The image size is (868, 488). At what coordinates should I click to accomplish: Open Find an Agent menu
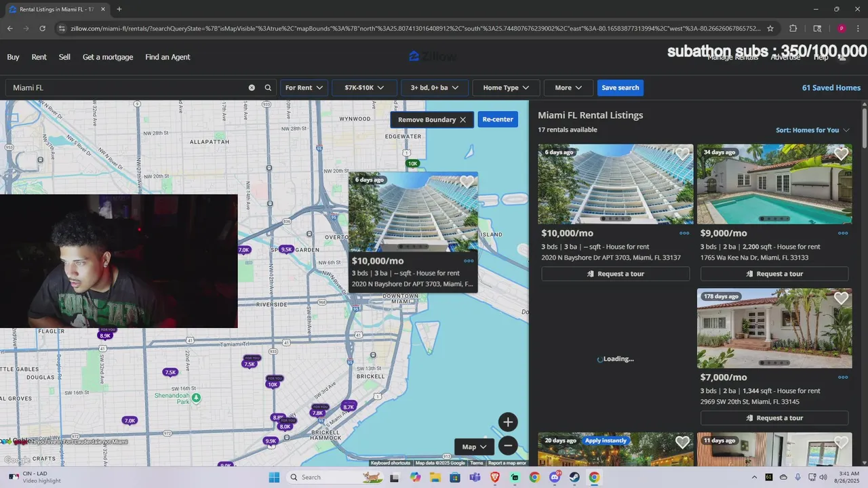[x=167, y=57]
